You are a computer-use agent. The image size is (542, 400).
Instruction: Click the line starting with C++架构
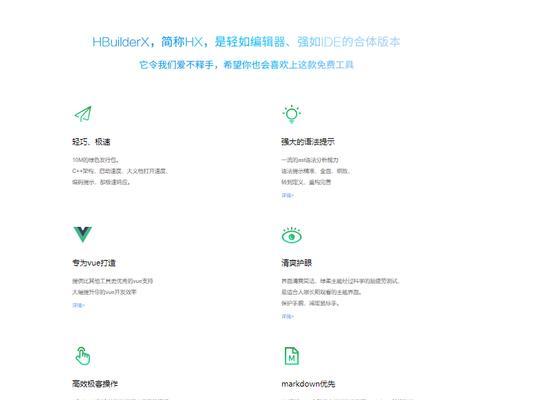click(120, 171)
